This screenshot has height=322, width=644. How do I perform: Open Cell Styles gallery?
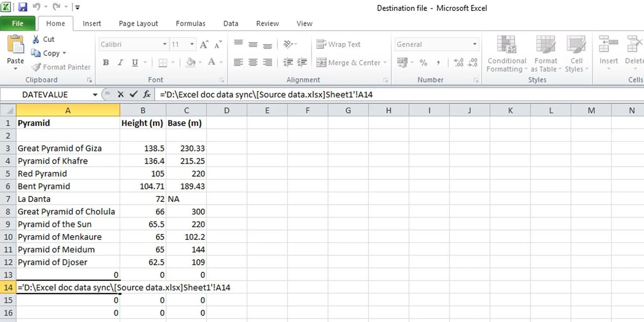point(577,54)
